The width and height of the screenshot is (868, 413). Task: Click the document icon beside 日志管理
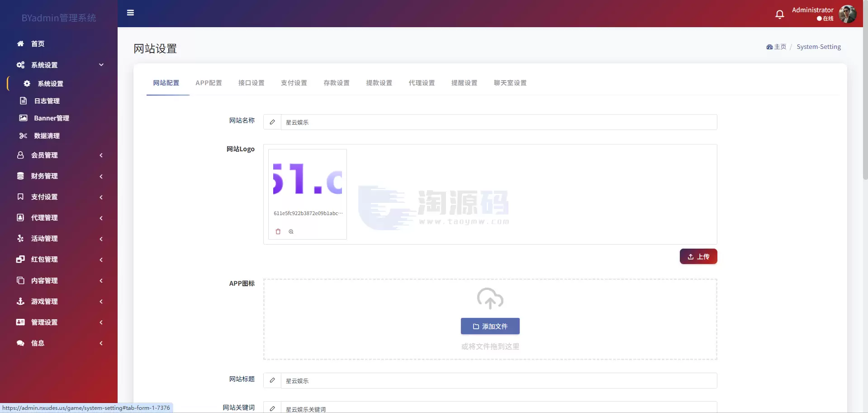point(24,101)
